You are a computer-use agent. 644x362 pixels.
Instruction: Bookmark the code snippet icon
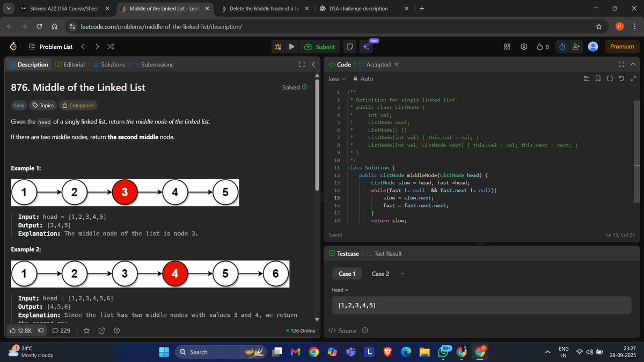click(598, 79)
